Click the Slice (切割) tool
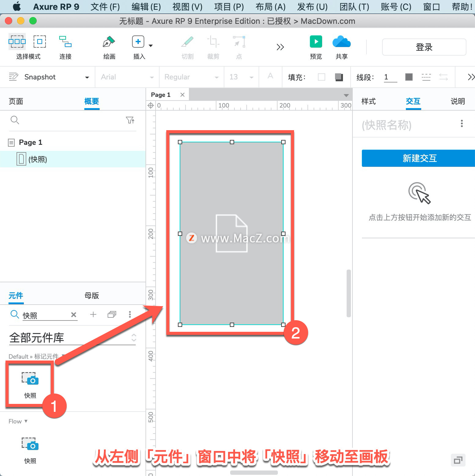The height and width of the screenshot is (476, 475). [x=187, y=42]
